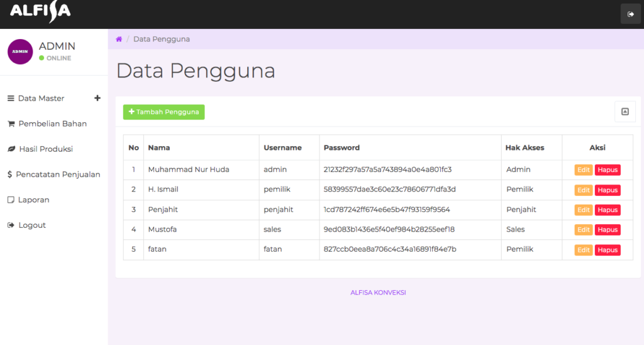Viewport: 644px width, 345px height.
Task: Open the Laporan menu item
Action: point(33,200)
